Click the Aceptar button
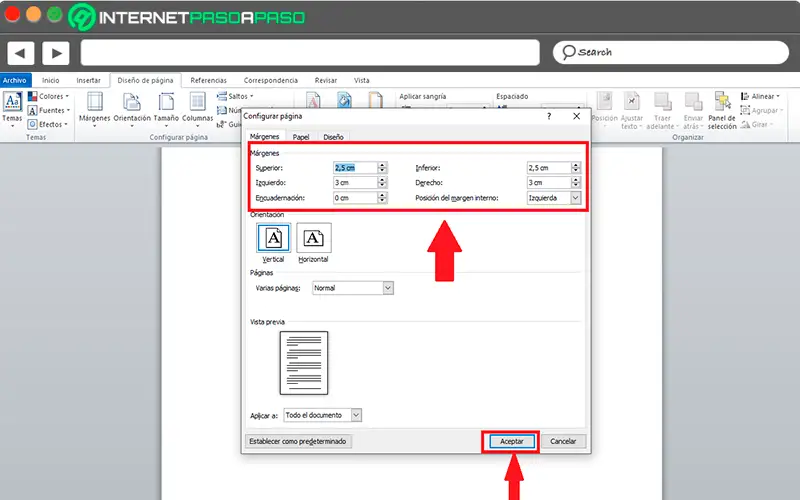Screen dimensions: 800x500 [x=511, y=441]
